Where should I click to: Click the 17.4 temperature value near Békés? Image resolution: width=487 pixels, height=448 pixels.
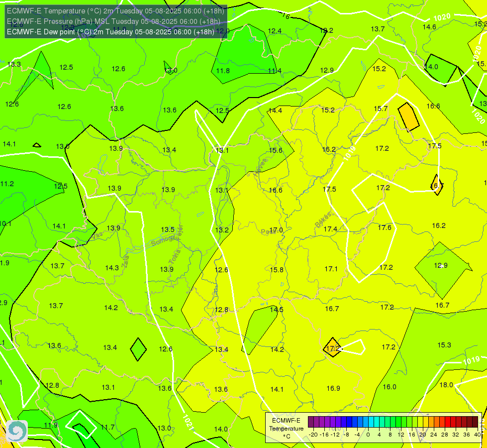330,229
